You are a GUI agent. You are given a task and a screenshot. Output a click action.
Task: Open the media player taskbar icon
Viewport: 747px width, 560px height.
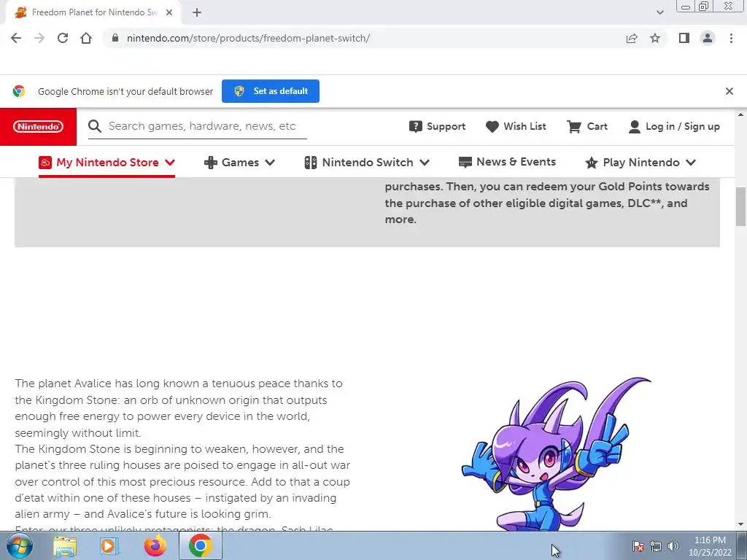(109, 546)
